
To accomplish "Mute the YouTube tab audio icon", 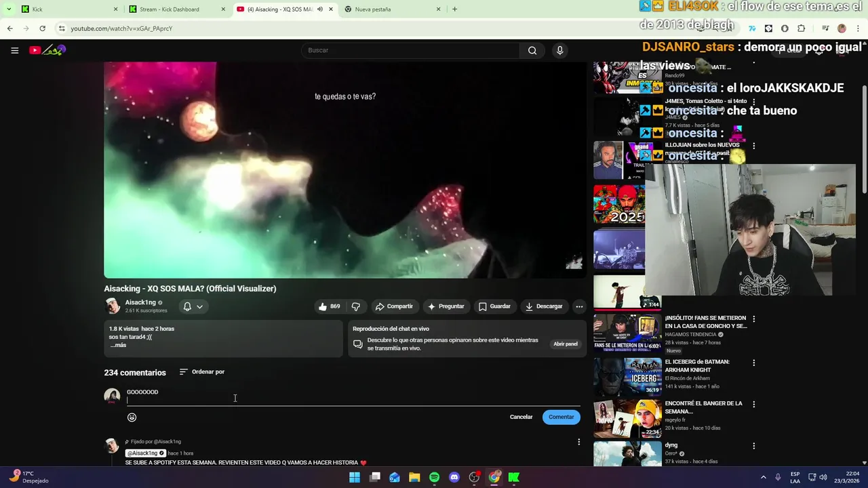I will pyautogui.click(x=320, y=9).
